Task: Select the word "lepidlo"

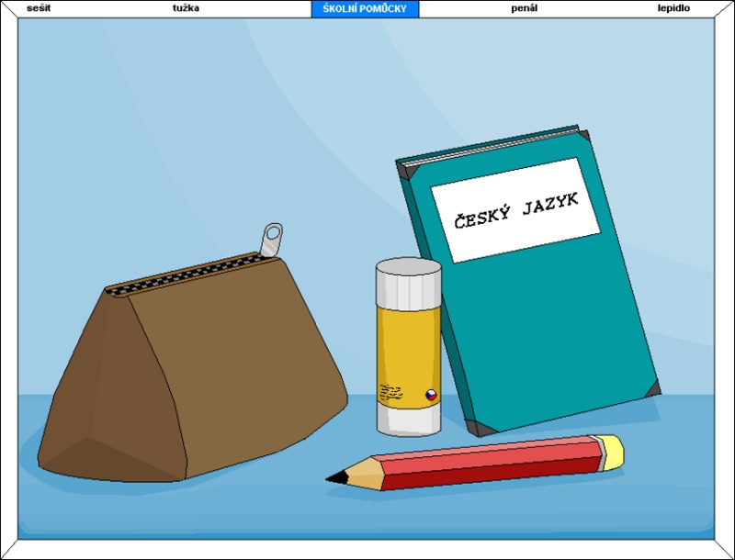Action: [673, 8]
